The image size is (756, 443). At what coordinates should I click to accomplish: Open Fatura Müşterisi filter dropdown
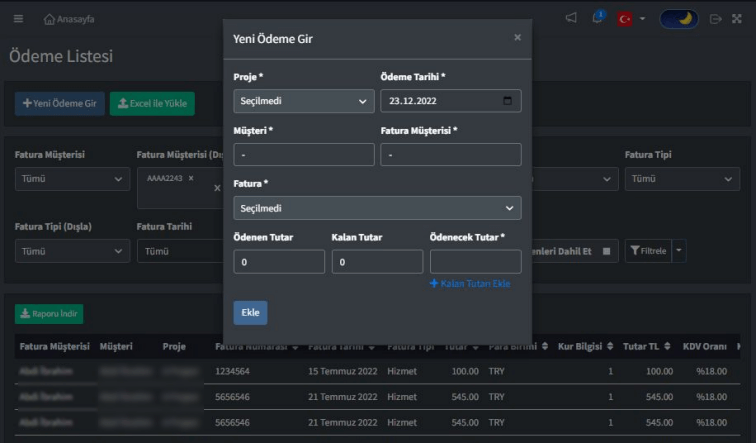[x=72, y=179]
